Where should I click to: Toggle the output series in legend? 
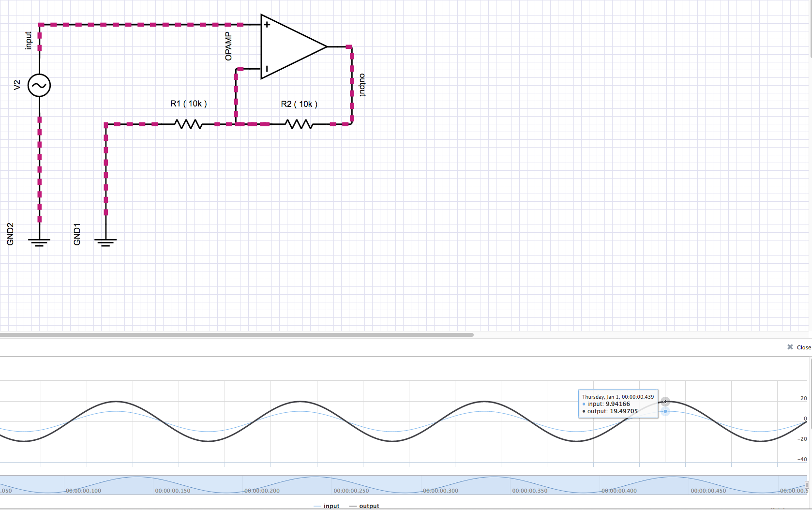point(364,506)
